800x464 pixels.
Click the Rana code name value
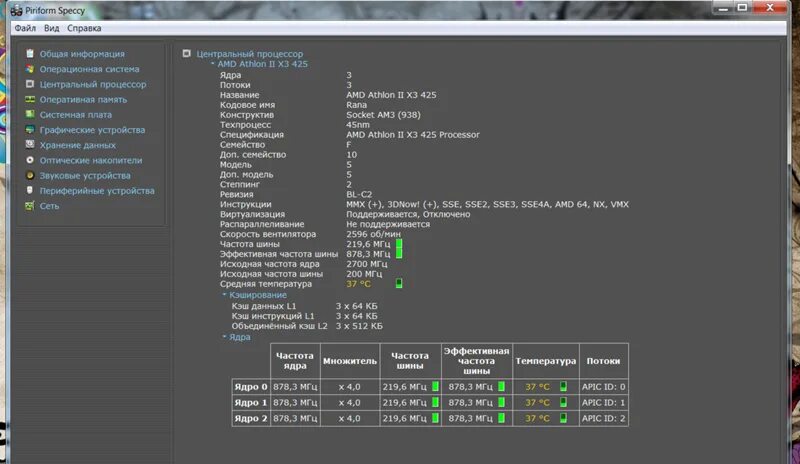356,105
